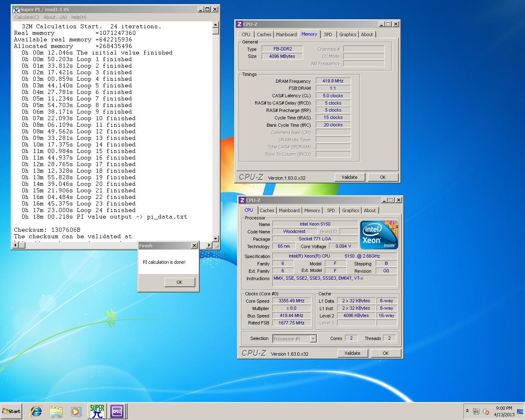525x420 pixels.
Task: Click lower CPU-Z window Z title icon
Action: pos(242,200)
